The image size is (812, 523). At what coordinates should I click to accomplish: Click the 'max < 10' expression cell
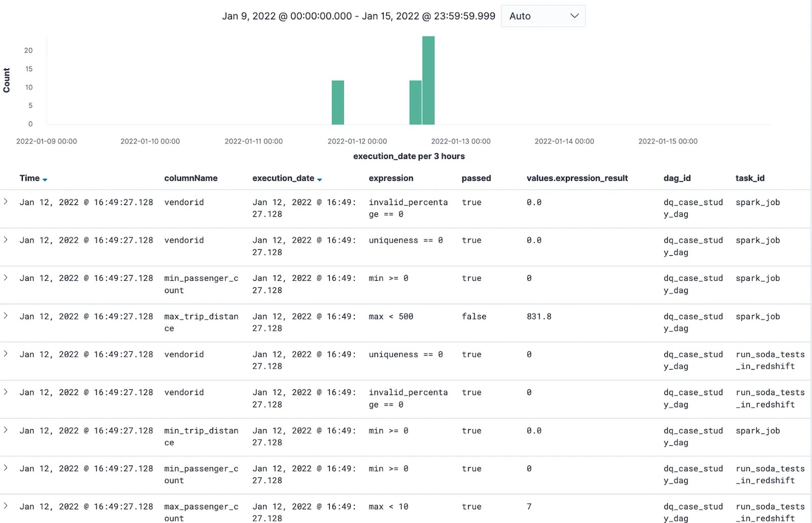[x=388, y=507]
